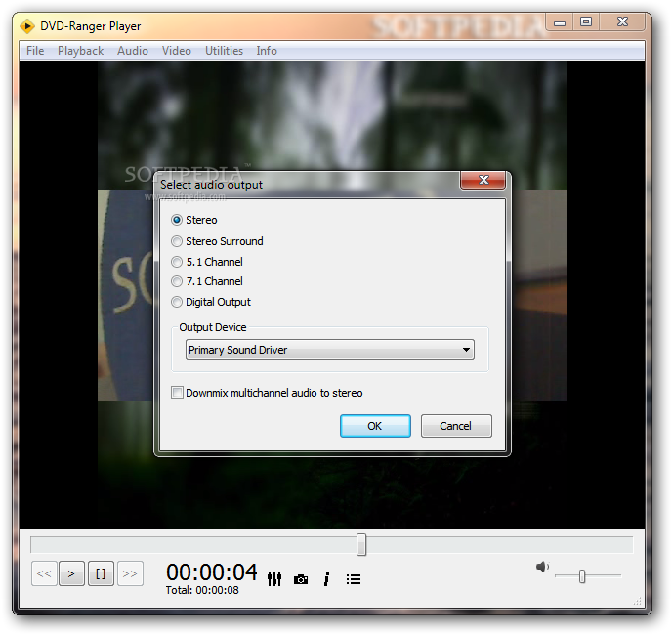The height and width of the screenshot is (635, 672).
Task: Click the window resize grip corner
Action: (638, 601)
